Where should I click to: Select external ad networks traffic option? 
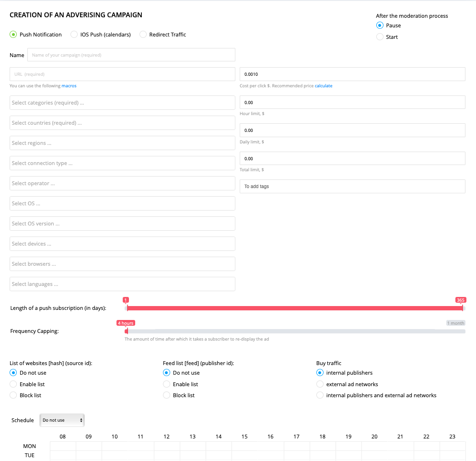click(320, 384)
